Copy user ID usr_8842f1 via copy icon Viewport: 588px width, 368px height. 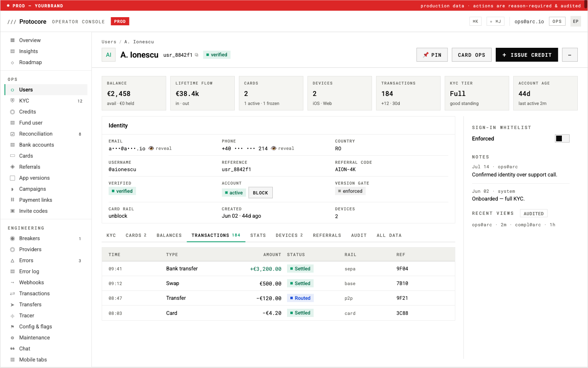[196, 55]
